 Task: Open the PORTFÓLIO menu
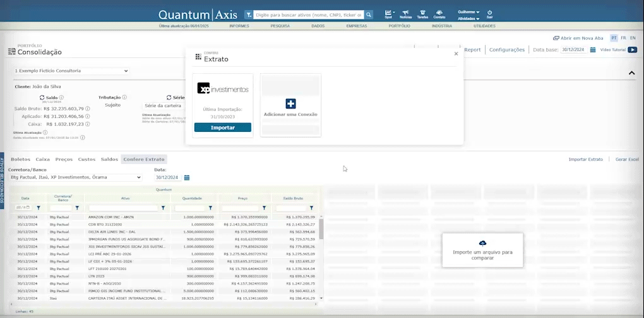tap(399, 26)
